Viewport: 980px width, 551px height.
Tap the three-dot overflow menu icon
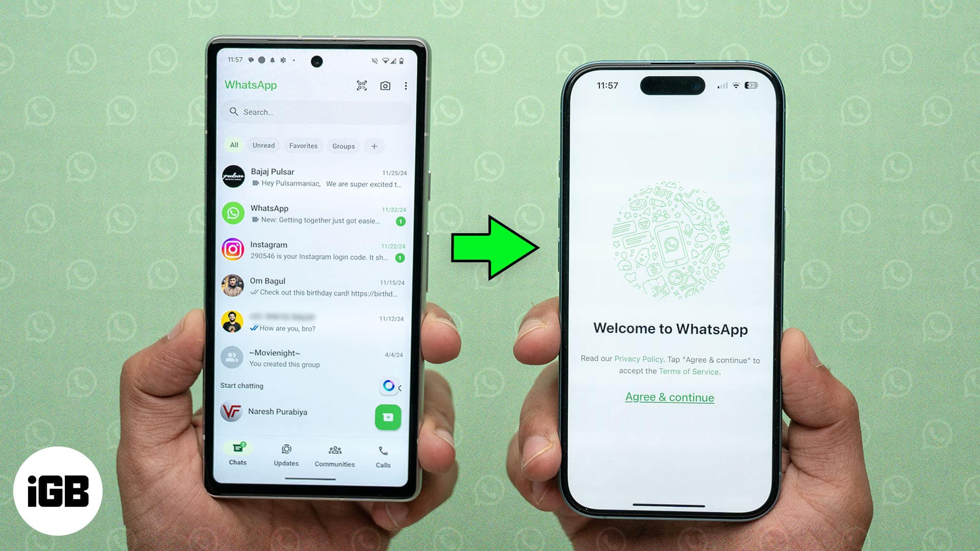click(x=405, y=85)
